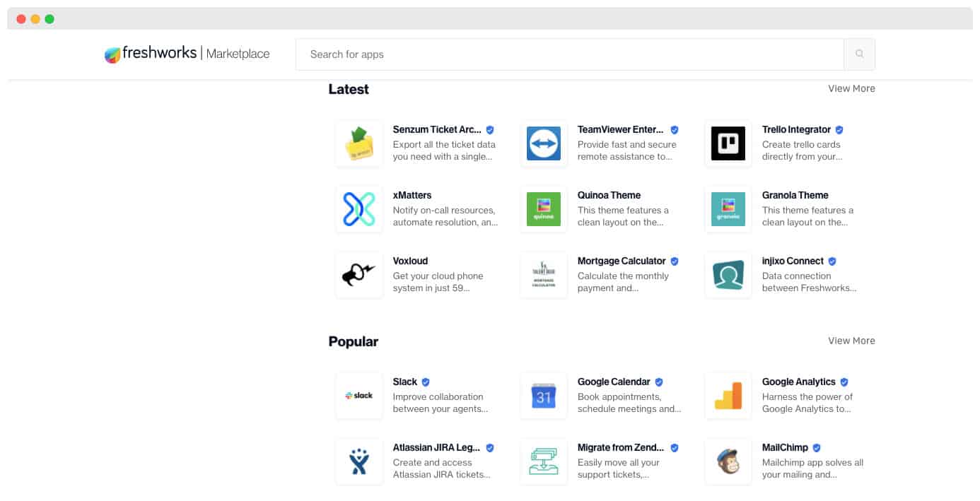980x501 pixels.
Task: Click verified badge next to MailChimp
Action: pos(817,448)
